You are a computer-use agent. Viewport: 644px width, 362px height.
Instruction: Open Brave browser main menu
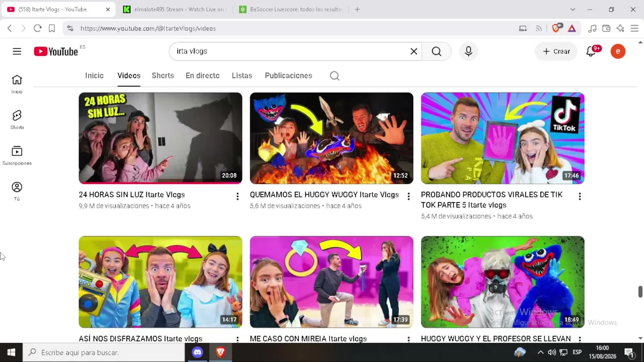pyautogui.click(x=634, y=29)
